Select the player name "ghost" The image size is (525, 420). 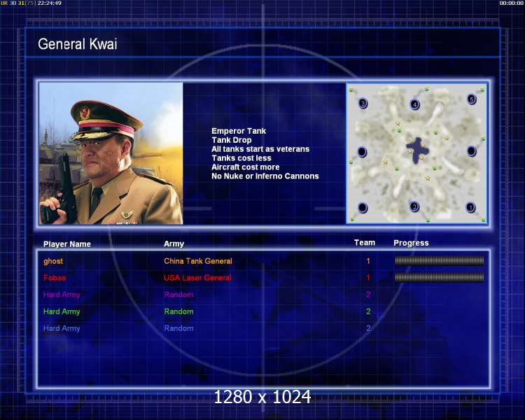point(53,261)
